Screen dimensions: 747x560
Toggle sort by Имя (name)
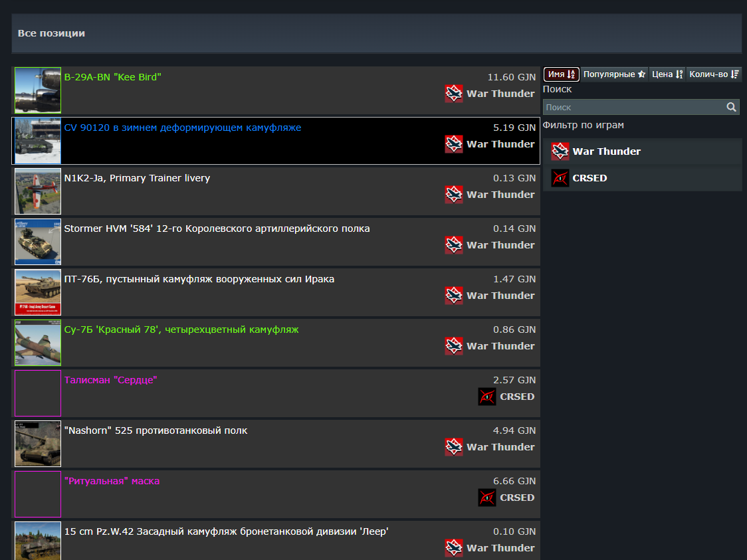point(561,74)
